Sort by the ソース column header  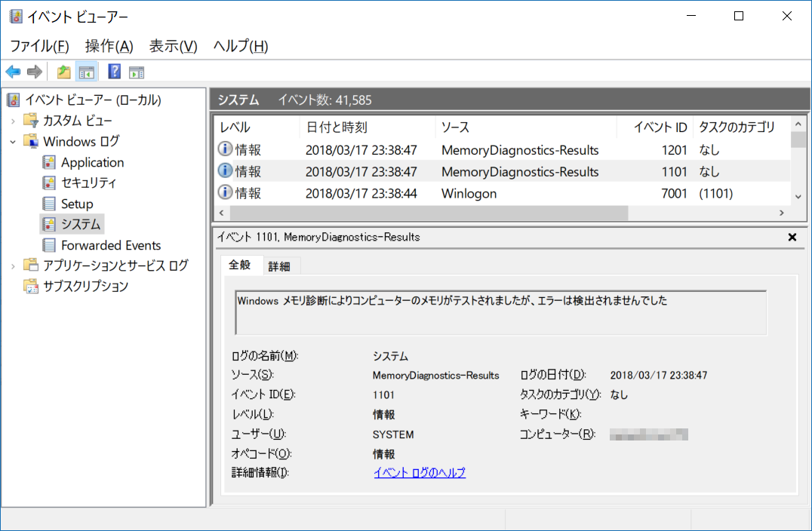(526, 127)
